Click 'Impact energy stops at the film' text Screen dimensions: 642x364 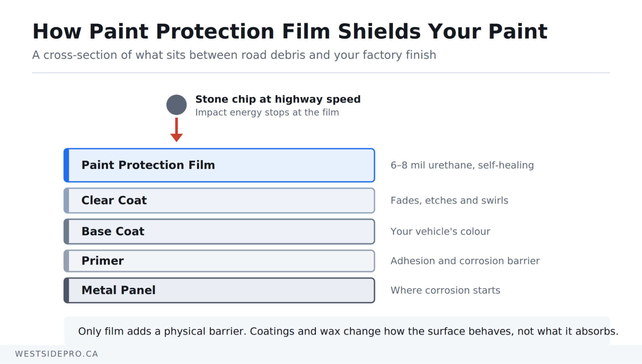coord(267,112)
